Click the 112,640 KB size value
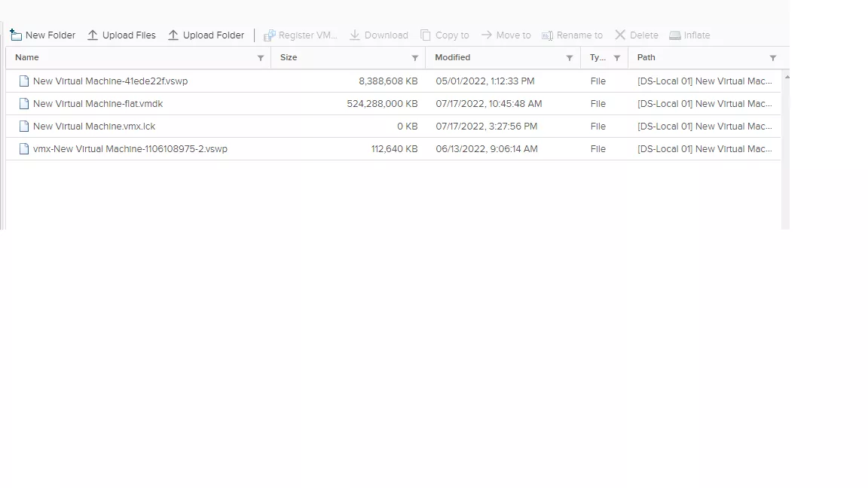 (394, 149)
